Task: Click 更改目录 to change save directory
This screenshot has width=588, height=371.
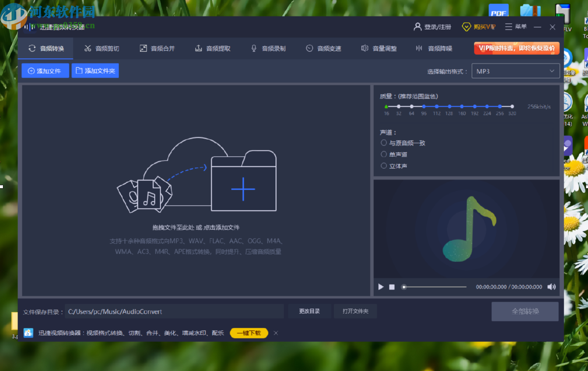Action: click(x=309, y=311)
